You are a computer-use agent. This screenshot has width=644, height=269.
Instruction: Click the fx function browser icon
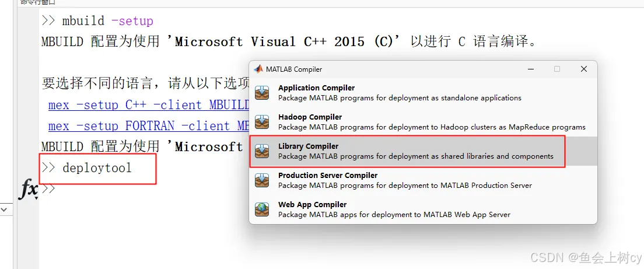coord(29,190)
